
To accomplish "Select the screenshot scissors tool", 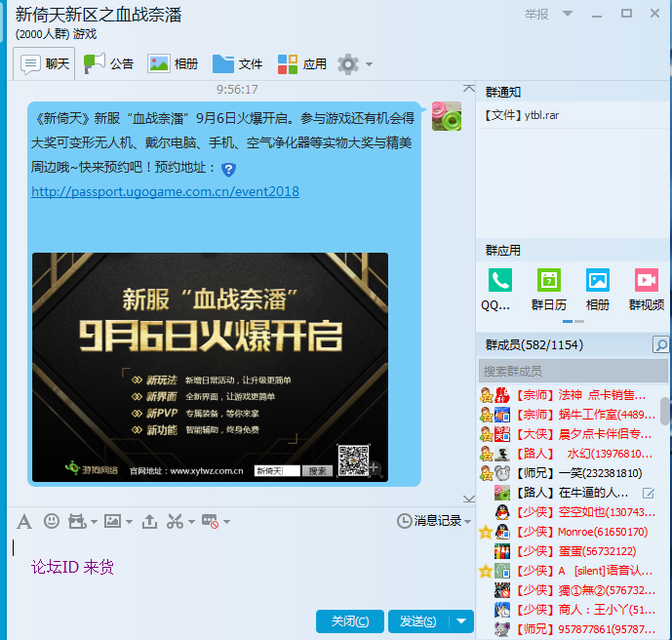I will coord(175,521).
